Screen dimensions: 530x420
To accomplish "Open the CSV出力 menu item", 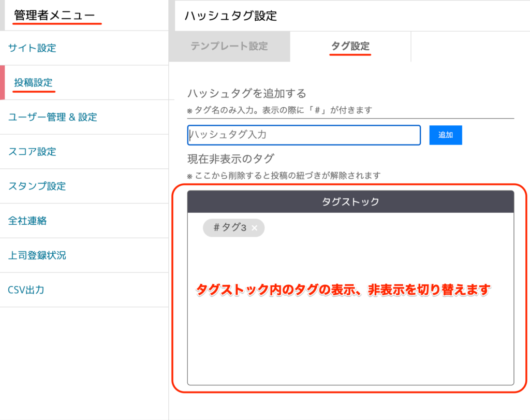I will click(26, 289).
